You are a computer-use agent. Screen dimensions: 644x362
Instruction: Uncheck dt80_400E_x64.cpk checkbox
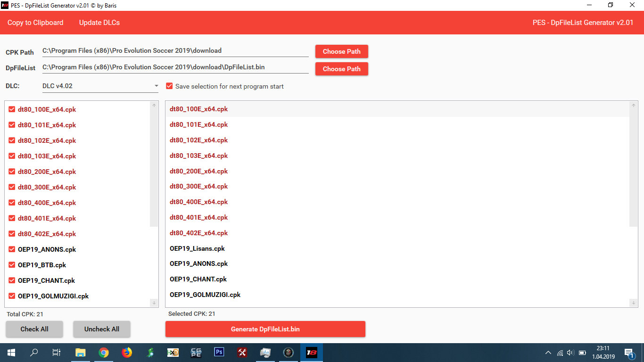pos(12,203)
